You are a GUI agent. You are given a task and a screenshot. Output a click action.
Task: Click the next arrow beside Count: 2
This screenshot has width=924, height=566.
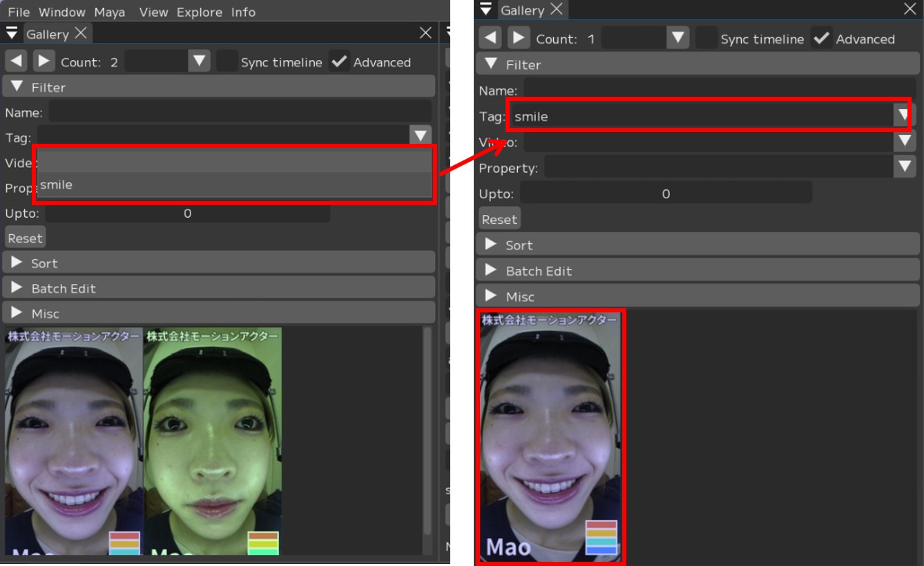(x=44, y=60)
